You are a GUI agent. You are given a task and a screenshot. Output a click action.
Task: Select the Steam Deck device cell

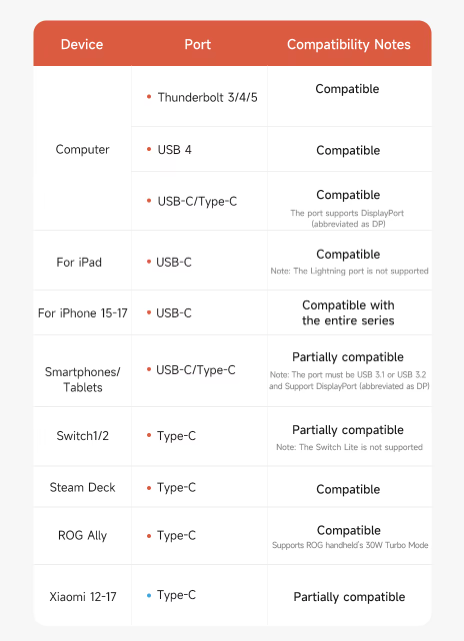[83, 487]
